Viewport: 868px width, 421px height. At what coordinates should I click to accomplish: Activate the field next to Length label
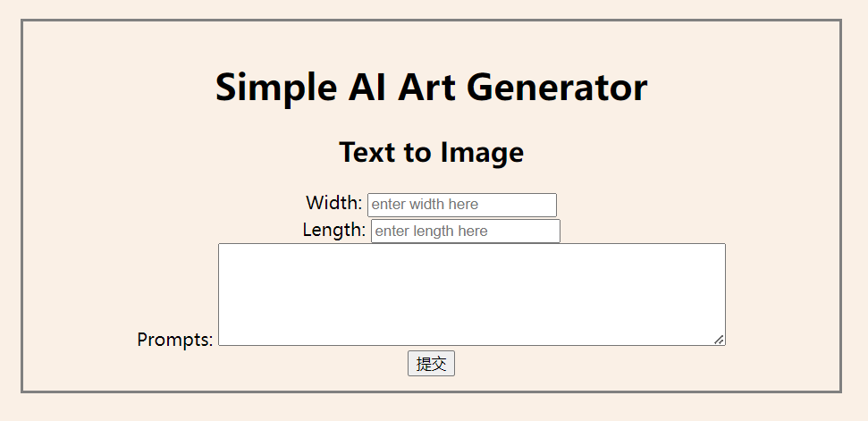coord(465,232)
